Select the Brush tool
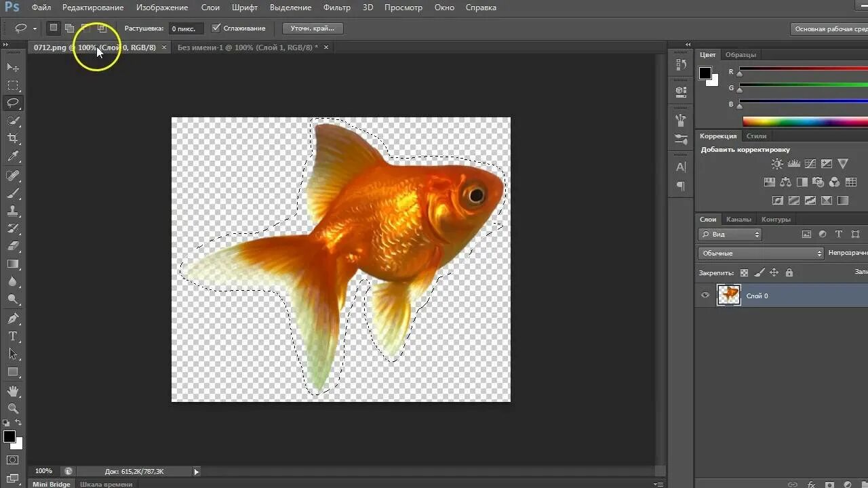 pyautogui.click(x=13, y=193)
